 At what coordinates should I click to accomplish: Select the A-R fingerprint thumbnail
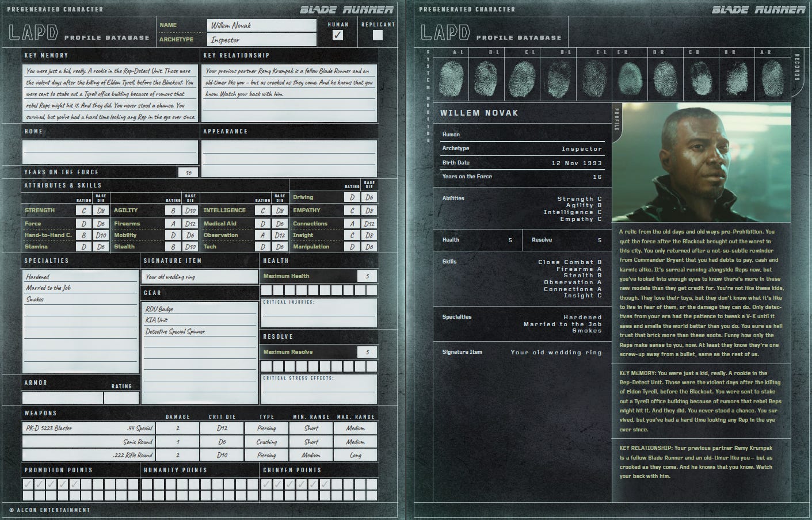tap(772, 78)
